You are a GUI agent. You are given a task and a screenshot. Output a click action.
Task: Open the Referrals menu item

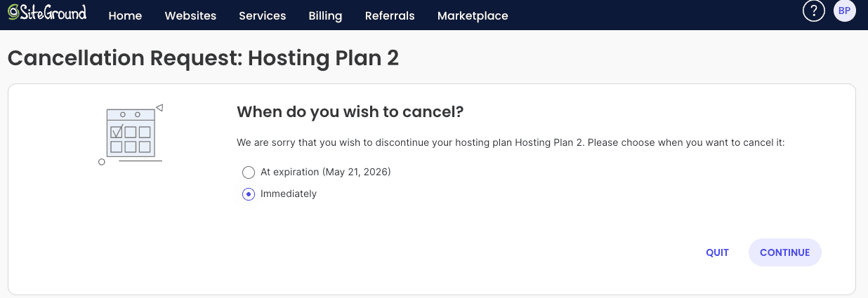coord(390,15)
